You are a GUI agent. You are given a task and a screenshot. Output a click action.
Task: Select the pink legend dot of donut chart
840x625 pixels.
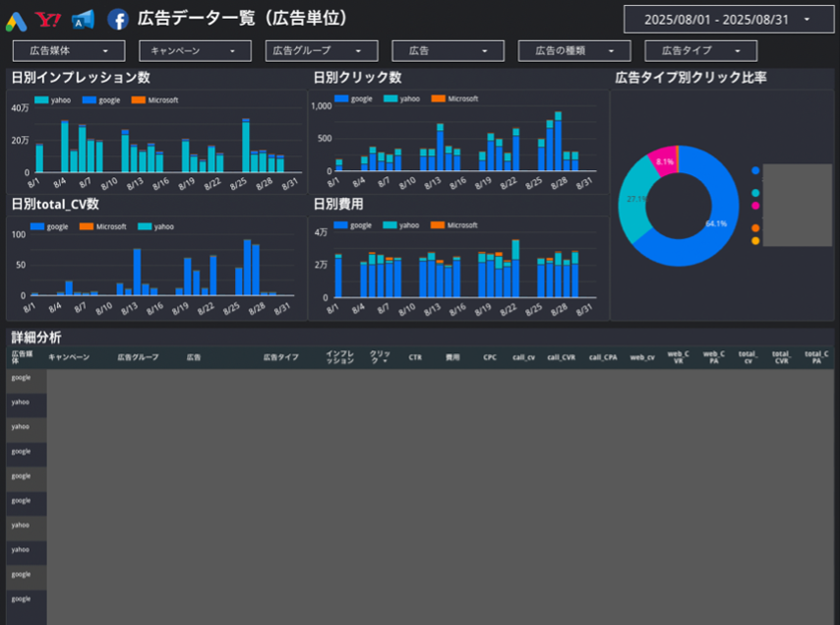755,206
